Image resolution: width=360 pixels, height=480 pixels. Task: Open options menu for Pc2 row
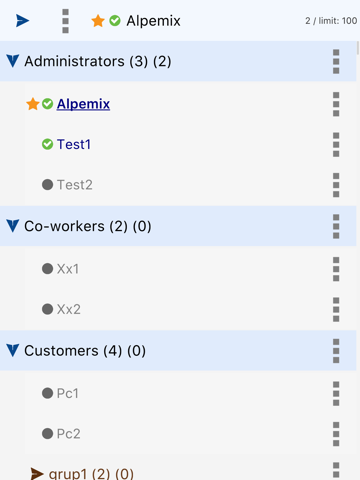(x=336, y=434)
